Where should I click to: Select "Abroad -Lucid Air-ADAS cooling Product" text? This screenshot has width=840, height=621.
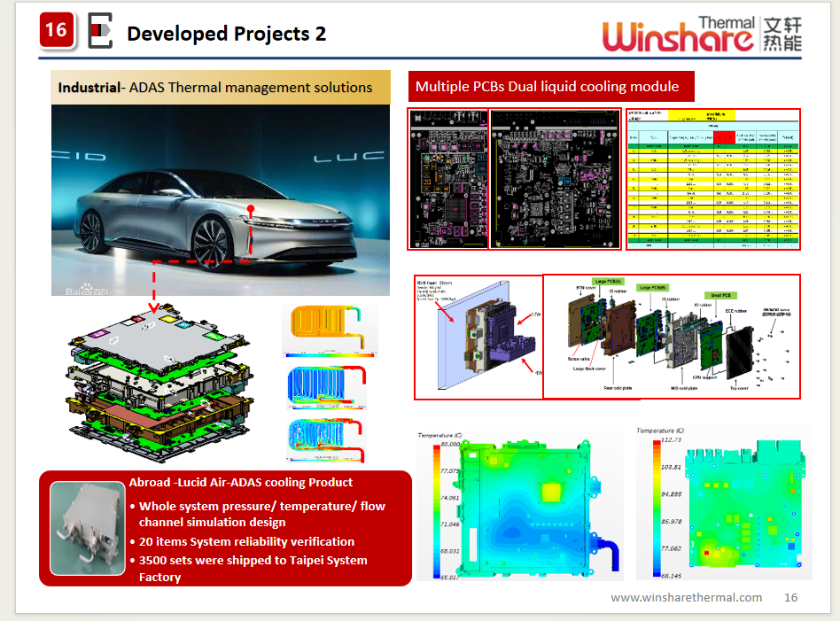coord(240,482)
